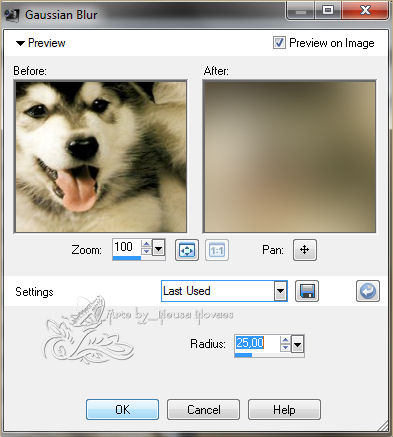
Task: Decrease zoom with the down spinner arrow
Action: click(x=146, y=251)
